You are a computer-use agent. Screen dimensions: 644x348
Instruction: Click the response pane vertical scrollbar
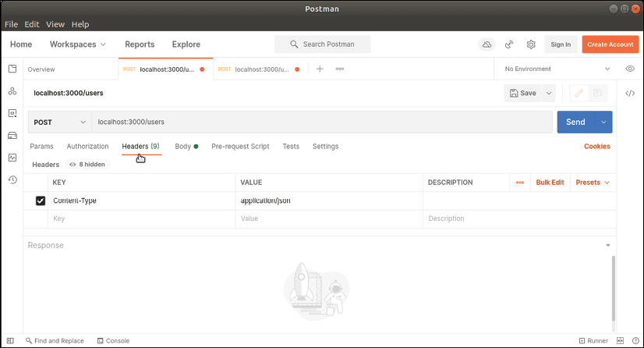pos(614,289)
